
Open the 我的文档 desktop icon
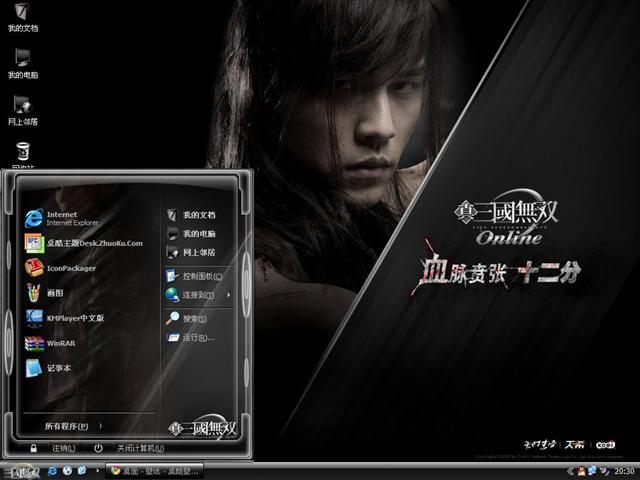pyautogui.click(x=22, y=17)
